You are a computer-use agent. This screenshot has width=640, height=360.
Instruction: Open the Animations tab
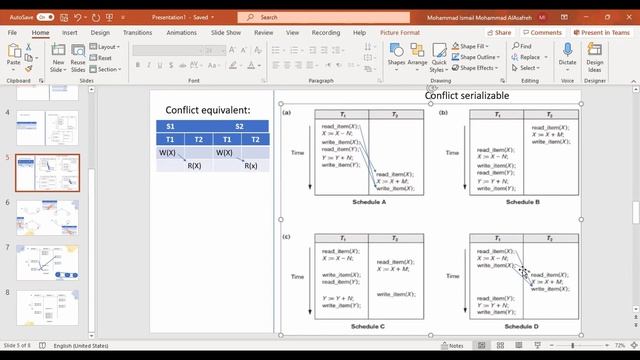182,32
